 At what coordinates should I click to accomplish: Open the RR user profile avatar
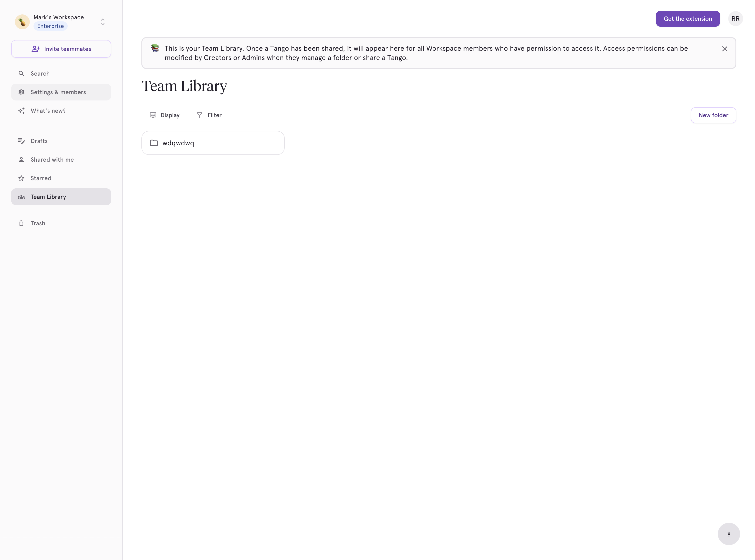click(735, 19)
